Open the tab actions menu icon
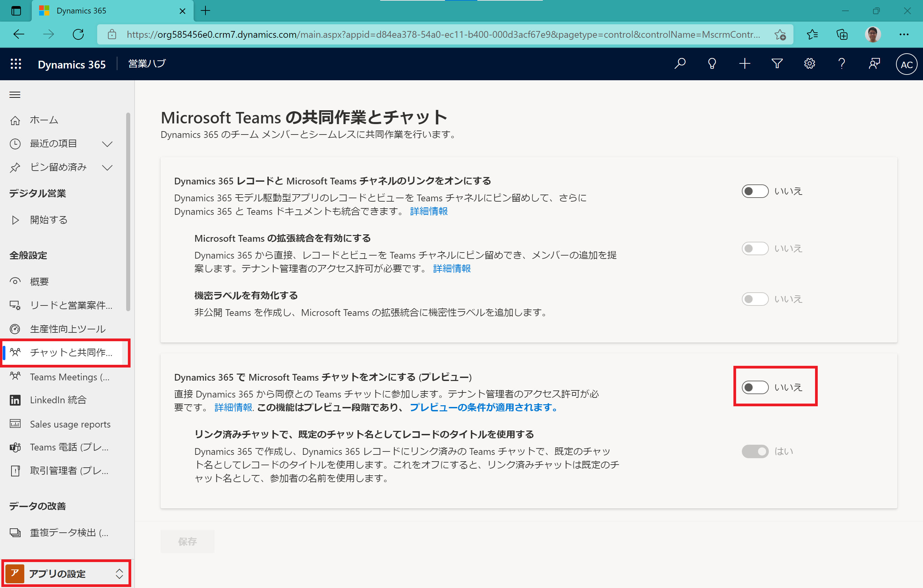This screenshot has height=588, width=923. [x=16, y=11]
